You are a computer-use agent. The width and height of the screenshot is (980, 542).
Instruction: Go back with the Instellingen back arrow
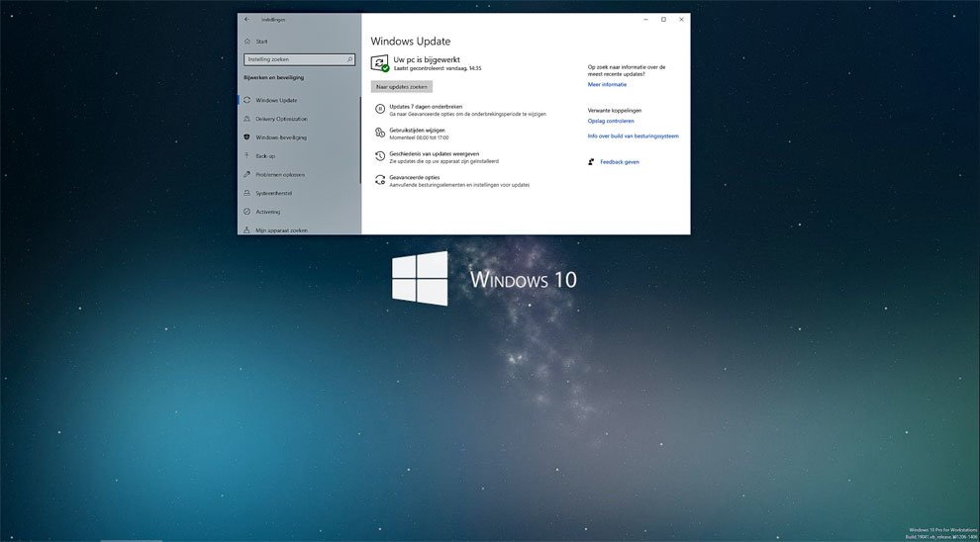tap(246, 20)
